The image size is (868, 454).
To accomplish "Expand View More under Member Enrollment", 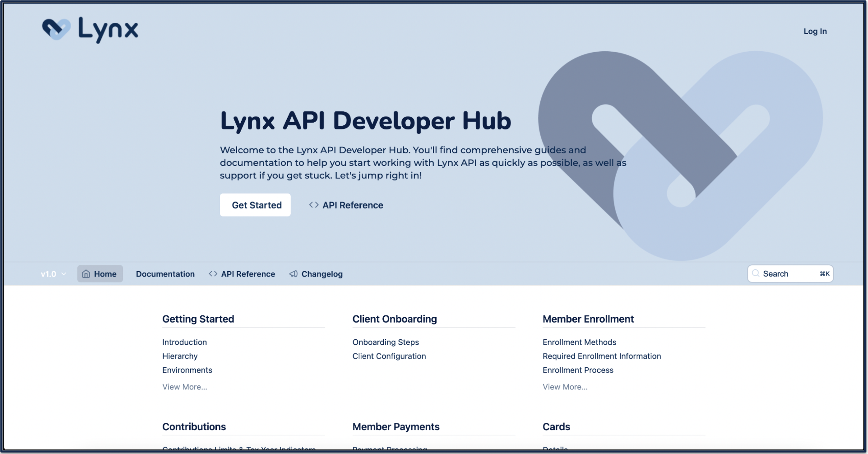I will (565, 386).
